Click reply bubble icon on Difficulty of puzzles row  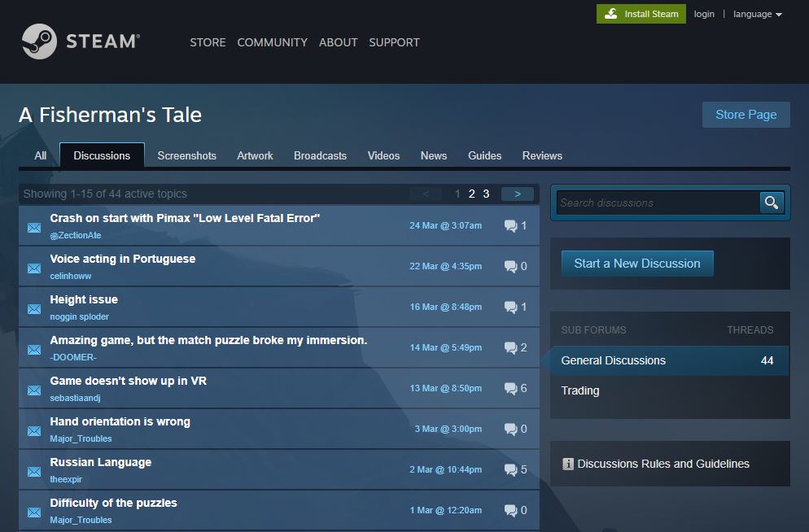(511, 511)
